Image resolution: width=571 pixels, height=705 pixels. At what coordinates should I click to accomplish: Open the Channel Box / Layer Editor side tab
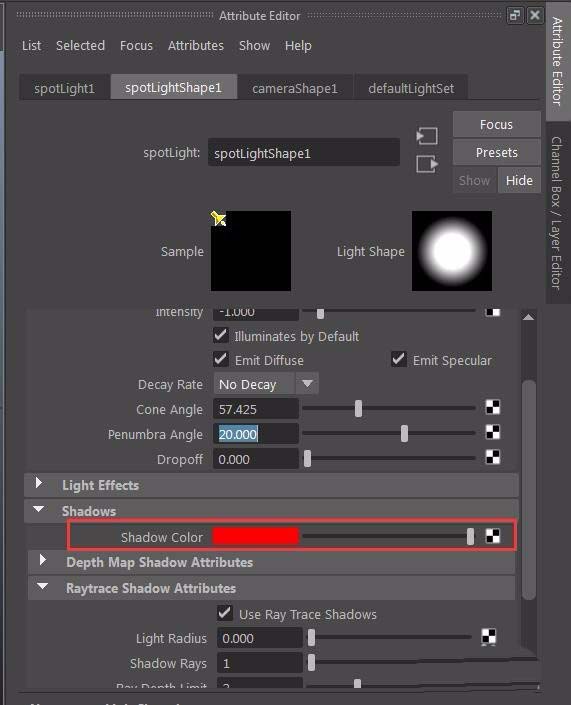click(557, 213)
